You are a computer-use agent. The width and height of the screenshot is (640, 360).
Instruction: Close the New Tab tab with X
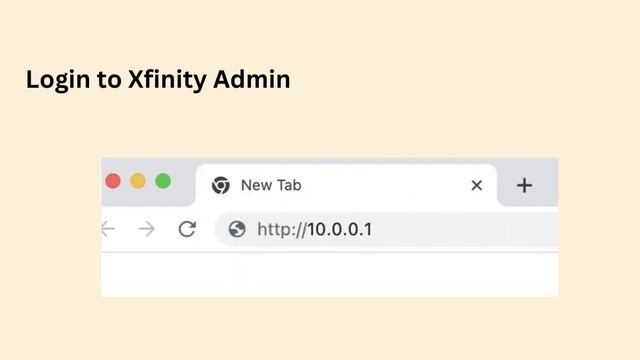pyautogui.click(x=476, y=185)
